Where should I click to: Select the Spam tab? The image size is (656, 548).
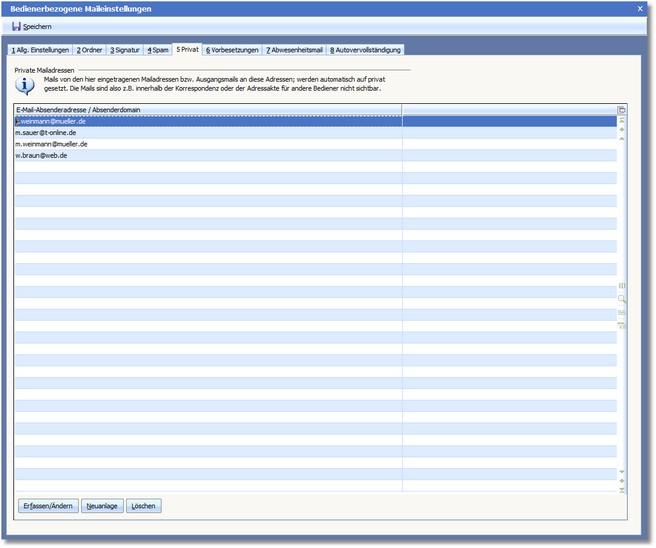click(158, 49)
